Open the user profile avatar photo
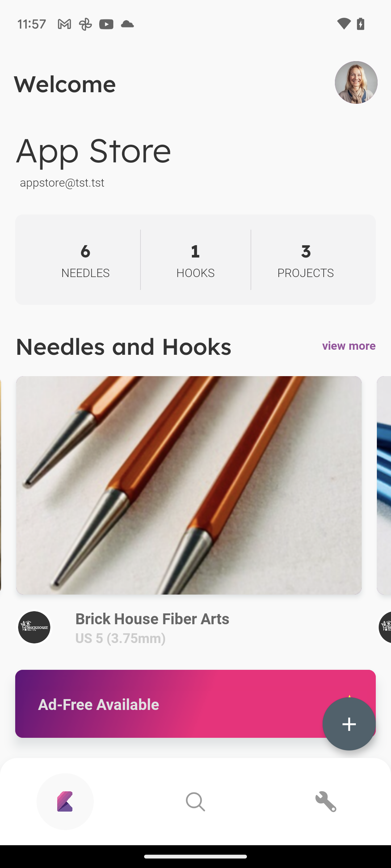The image size is (391, 868). pyautogui.click(x=356, y=82)
